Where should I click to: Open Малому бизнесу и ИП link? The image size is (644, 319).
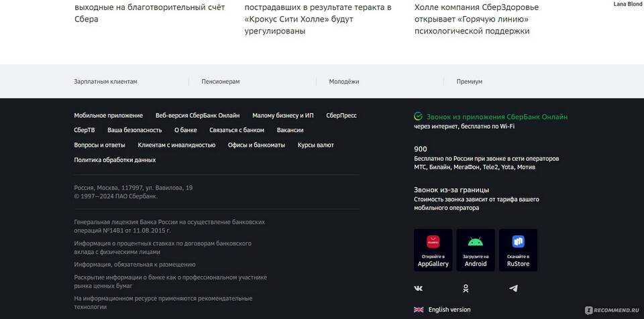(x=283, y=115)
